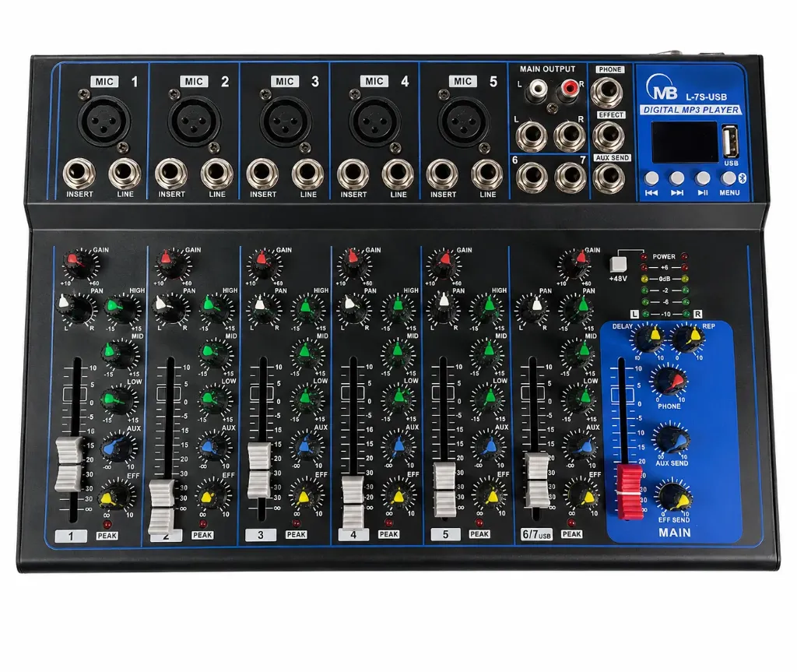This screenshot has height=672, width=797.
Task: Select channel 5 INSERT jack
Action: [x=442, y=174]
